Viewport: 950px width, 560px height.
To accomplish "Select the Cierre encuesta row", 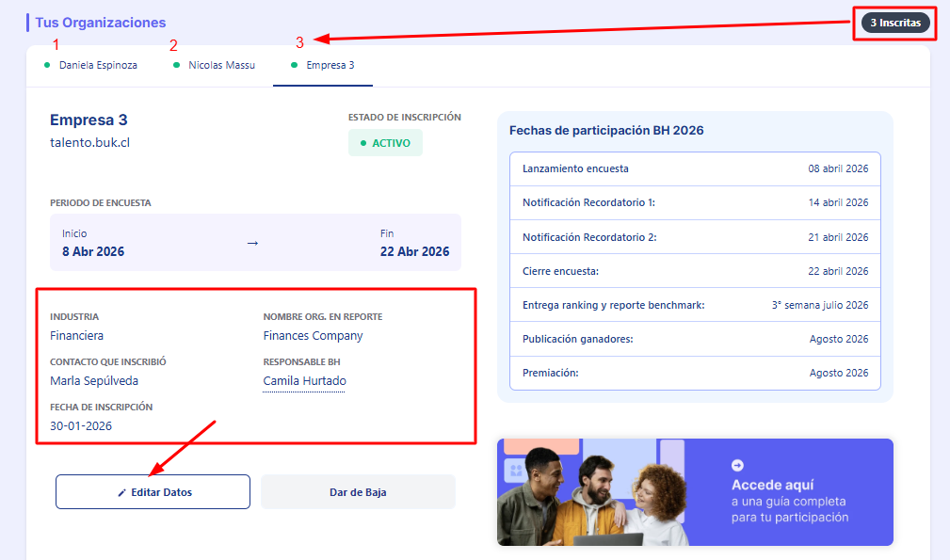I will pyautogui.click(x=695, y=271).
